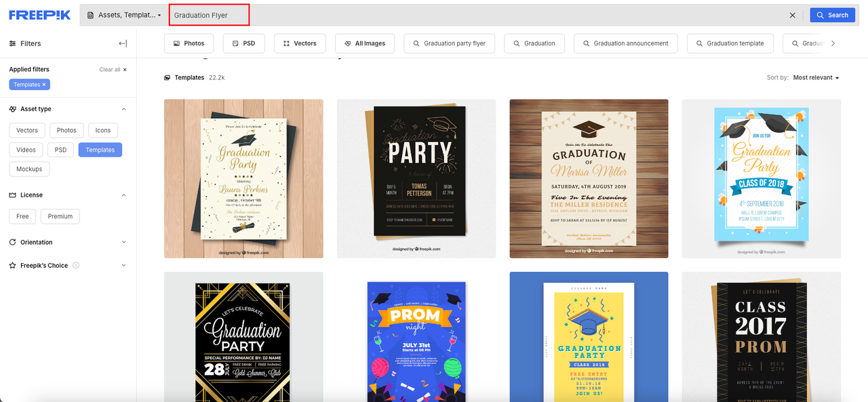Click the blue Search button

[x=832, y=15]
